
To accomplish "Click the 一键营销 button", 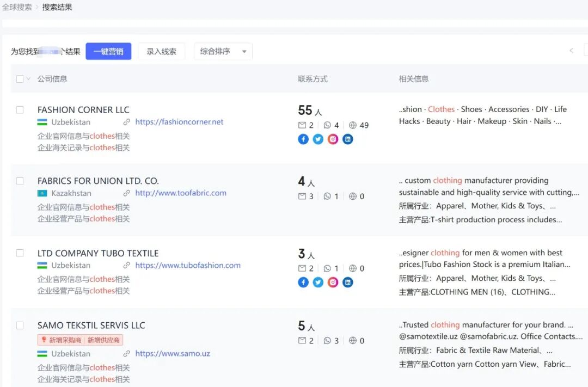I will [108, 51].
